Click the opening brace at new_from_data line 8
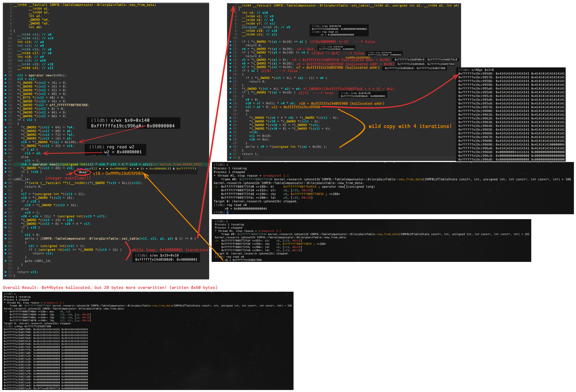Viewport: 576px width, 392px height. pyautogui.click(x=14, y=31)
